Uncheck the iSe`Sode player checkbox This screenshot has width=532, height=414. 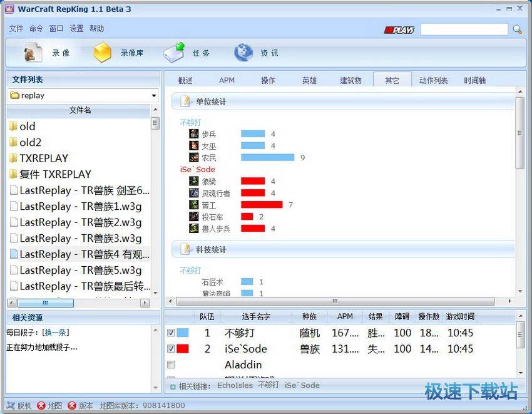[171, 349]
